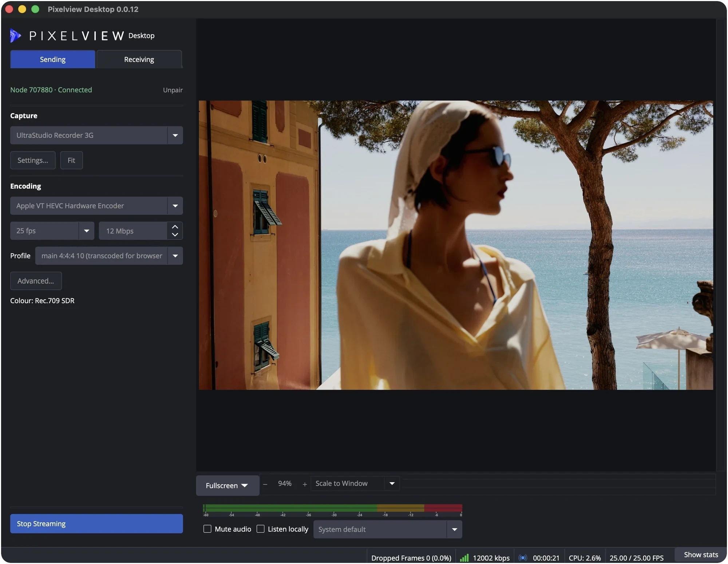Click the Fit button

pyautogui.click(x=71, y=160)
